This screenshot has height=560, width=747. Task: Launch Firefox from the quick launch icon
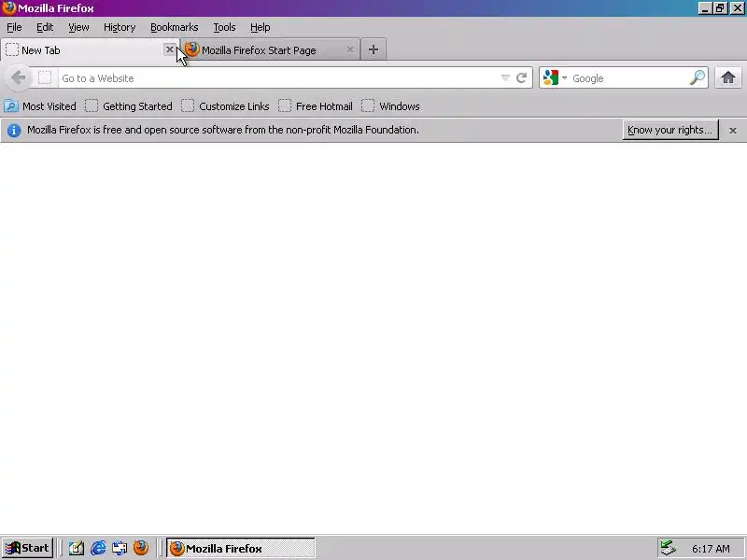(x=141, y=548)
